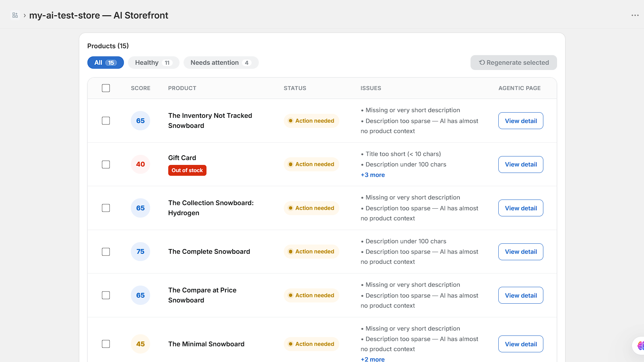
Task: Check The Compare at Price Snowboard checkbox
Action: [106, 295]
